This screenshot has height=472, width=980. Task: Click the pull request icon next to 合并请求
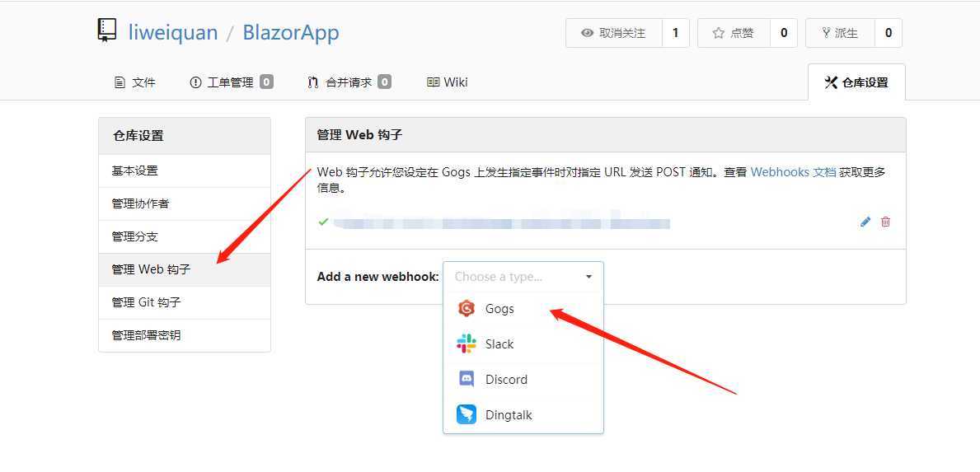coord(313,82)
